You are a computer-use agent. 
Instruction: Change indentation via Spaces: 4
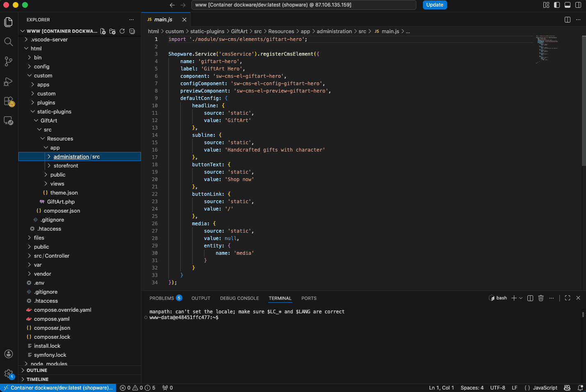pos(472,388)
